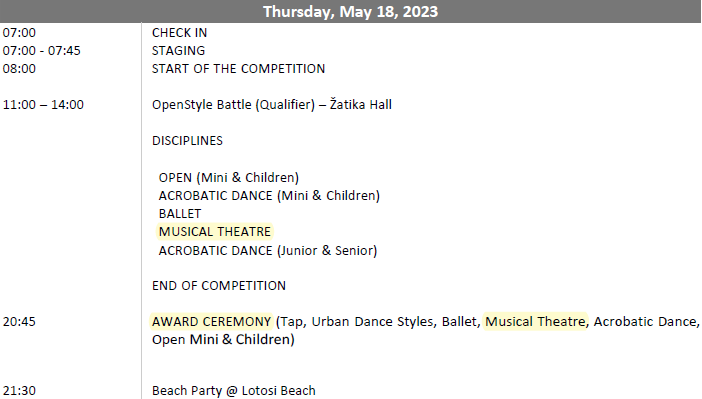The image size is (702, 399).
Task: Click the DISCIPLINES heading
Action: tap(187, 141)
